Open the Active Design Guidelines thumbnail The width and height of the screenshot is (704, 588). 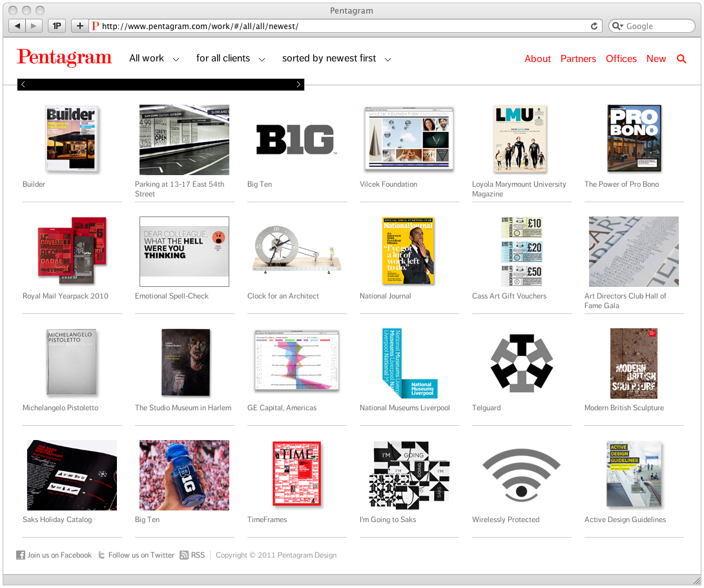(x=634, y=474)
